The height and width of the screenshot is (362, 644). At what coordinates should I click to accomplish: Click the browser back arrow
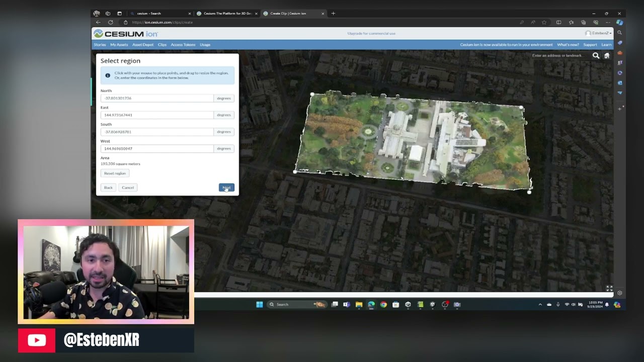click(98, 22)
